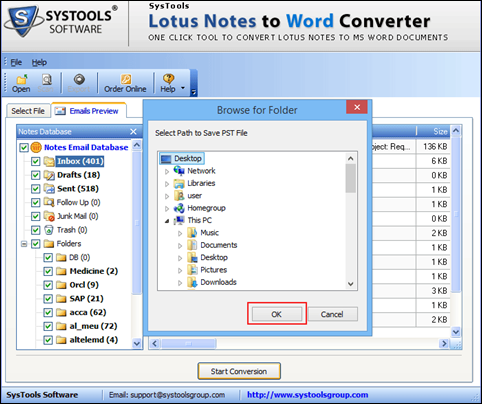Uncheck the Junk Mail (0) checkbox
Image resolution: width=482 pixels, height=404 pixels.
35,216
